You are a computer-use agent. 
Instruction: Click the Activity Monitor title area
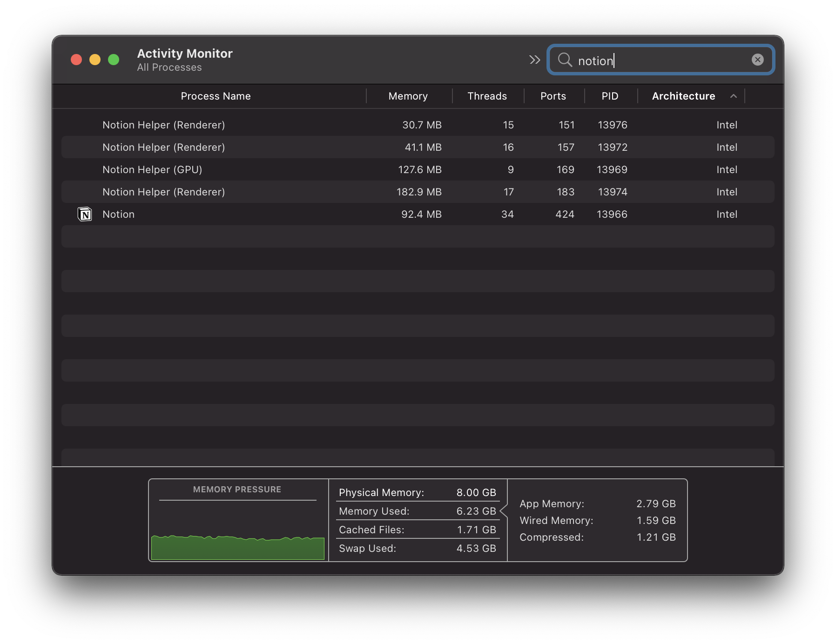pyautogui.click(x=184, y=53)
